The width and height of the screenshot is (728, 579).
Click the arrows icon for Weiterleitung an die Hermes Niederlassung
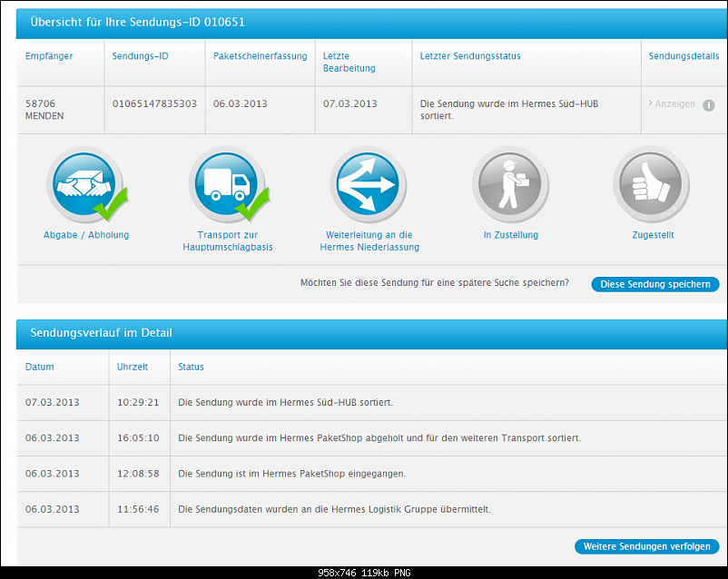(369, 184)
